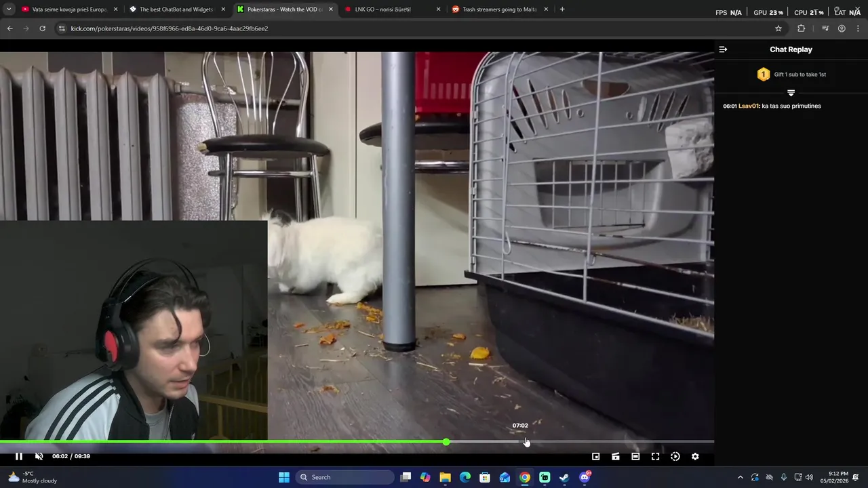
Task: Open the green Kick app on taskbar
Action: [x=545, y=477]
